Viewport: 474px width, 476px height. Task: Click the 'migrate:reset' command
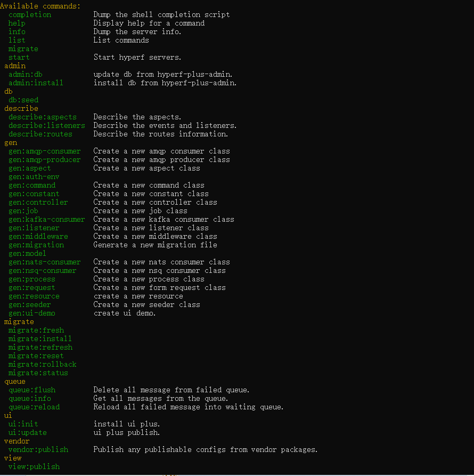tap(36, 356)
